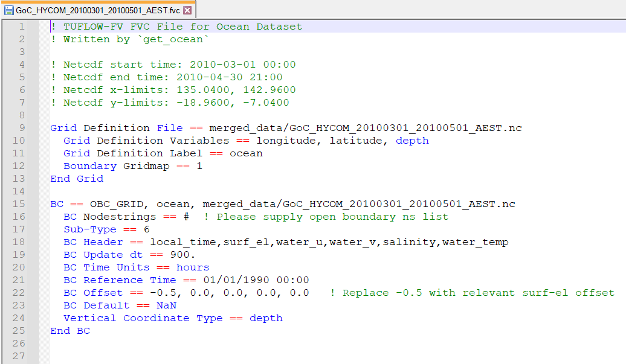This screenshot has width=626, height=364.
Task: Click the "BC Header" command
Action: [x=94, y=242]
